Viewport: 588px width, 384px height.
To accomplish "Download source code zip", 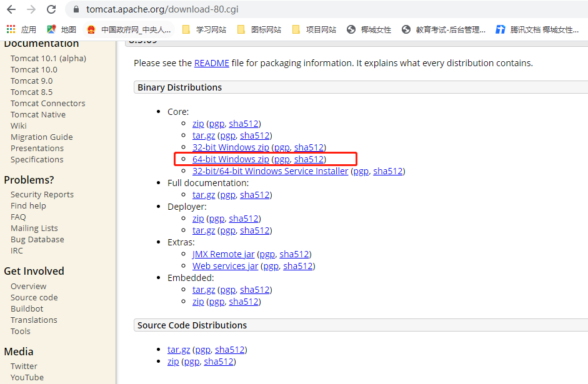I will [173, 362].
